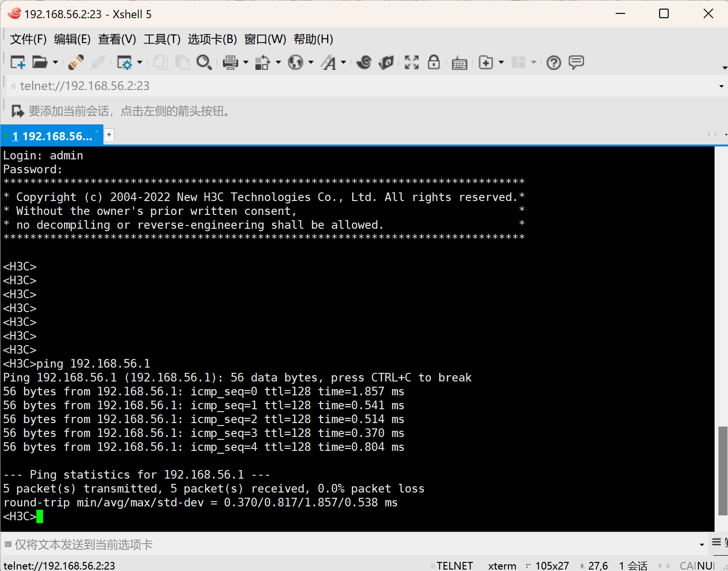This screenshot has width=728, height=571.
Task: Click the new tab group plus icon
Action: click(x=486, y=62)
